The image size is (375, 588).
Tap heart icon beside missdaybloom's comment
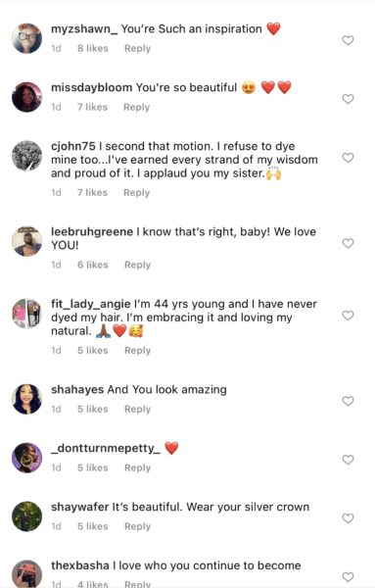[x=348, y=99]
